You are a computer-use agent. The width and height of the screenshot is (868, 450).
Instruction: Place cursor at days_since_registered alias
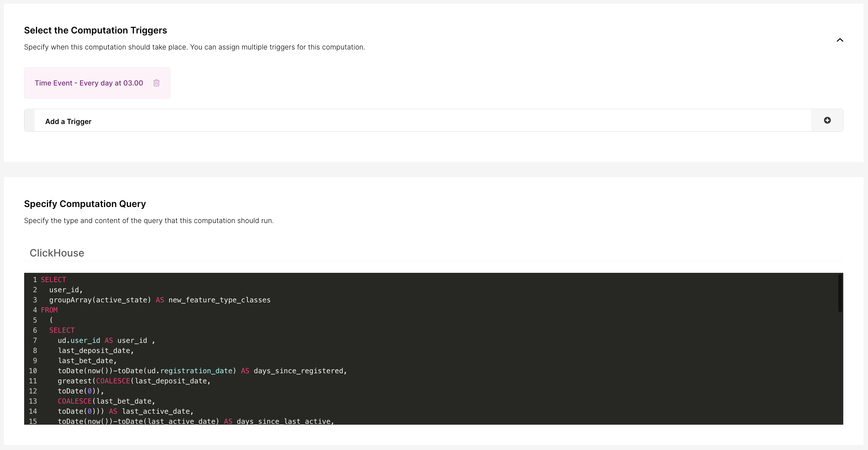(298, 371)
